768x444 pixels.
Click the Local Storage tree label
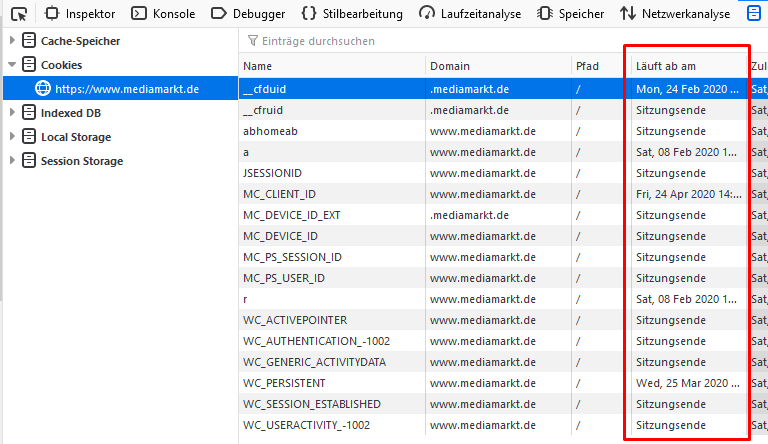(x=76, y=137)
